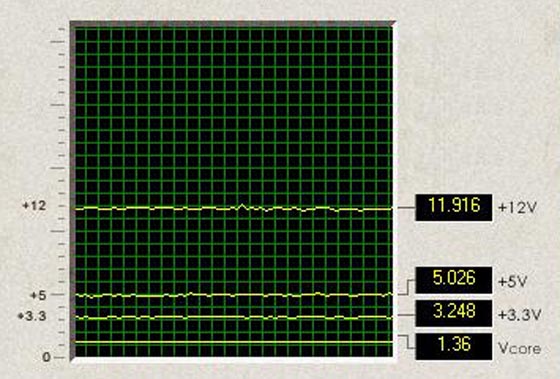Click the connector line leading to the Vcore readout
Screen dimensions: 560x379
pyautogui.click(x=407, y=342)
